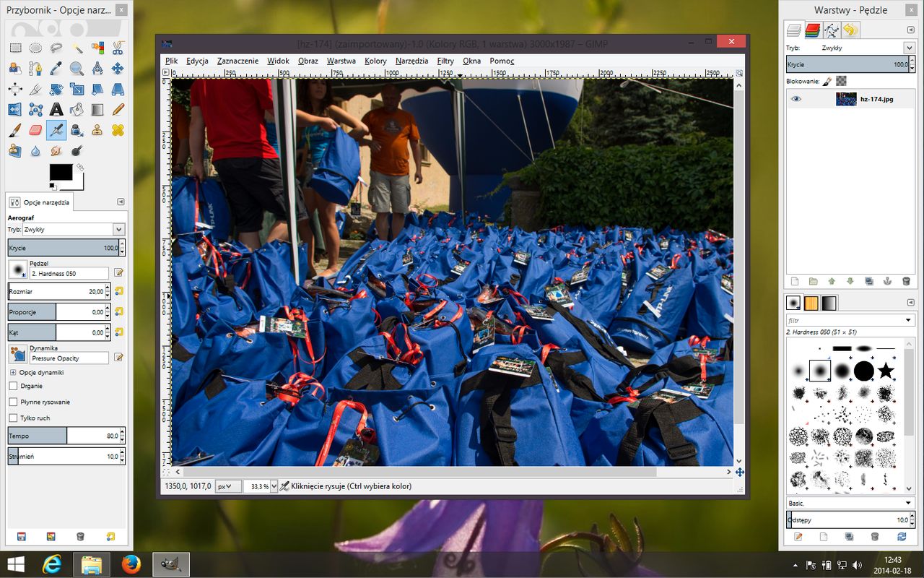Select the Heal bandage tool
The width and height of the screenshot is (924, 578).
(118, 130)
